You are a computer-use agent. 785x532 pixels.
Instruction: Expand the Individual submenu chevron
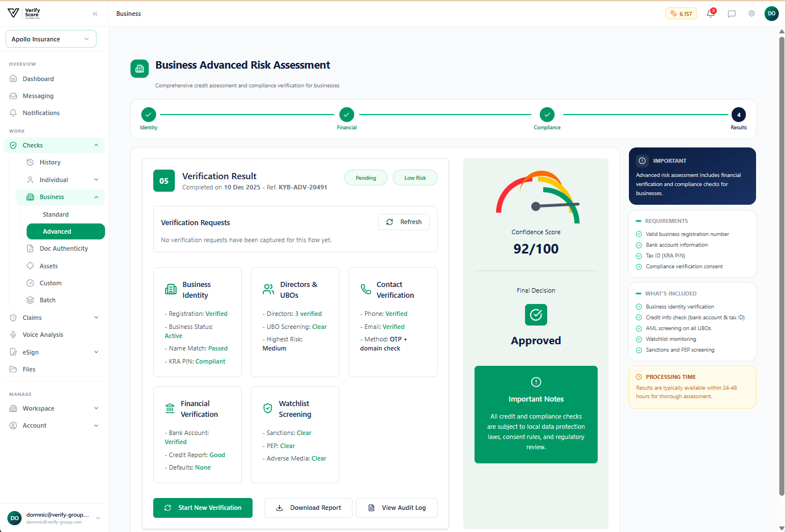tap(96, 180)
